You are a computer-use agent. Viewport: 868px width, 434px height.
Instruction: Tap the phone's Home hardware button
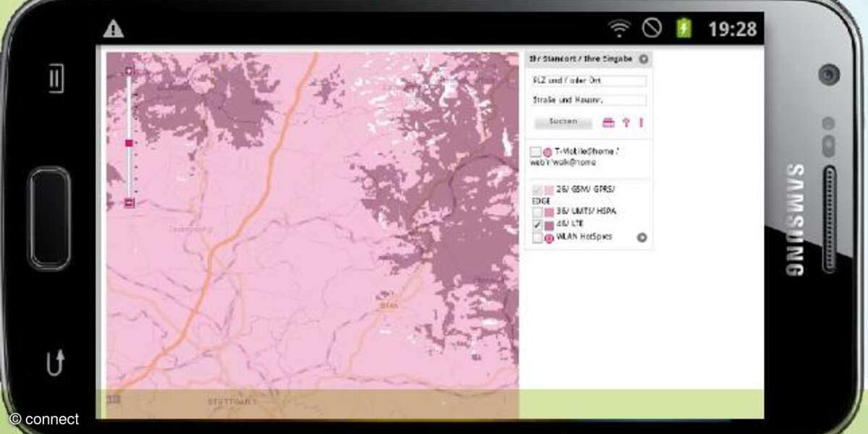[x=50, y=218]
